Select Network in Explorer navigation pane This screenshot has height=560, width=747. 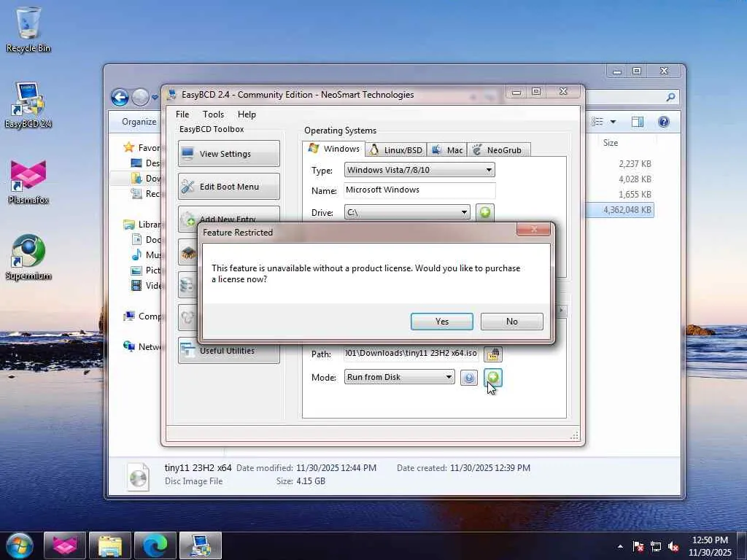[x=142, y=346]
